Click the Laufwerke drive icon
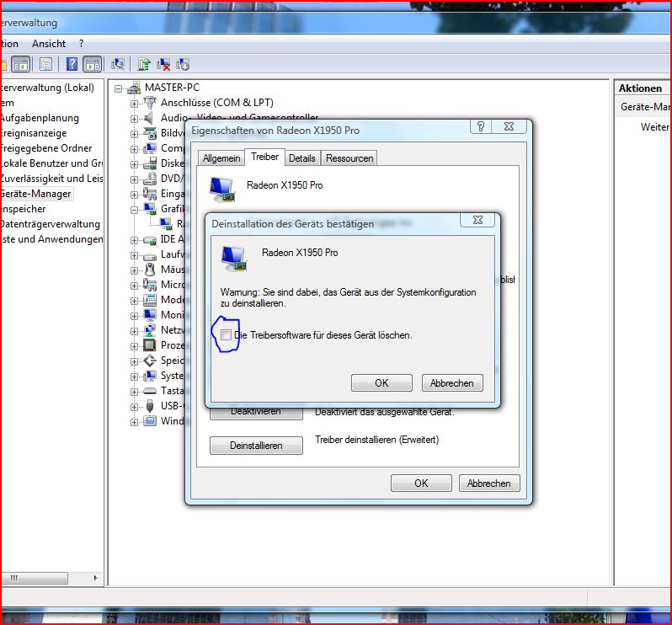The height and width of the screenshot is (625, 672). (x=150, y=256)
